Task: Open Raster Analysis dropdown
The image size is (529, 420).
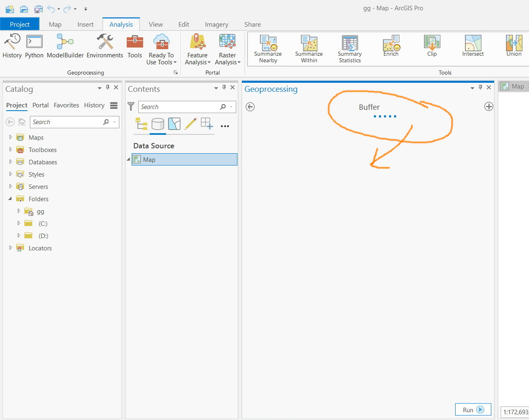Action: pos(228,50)
